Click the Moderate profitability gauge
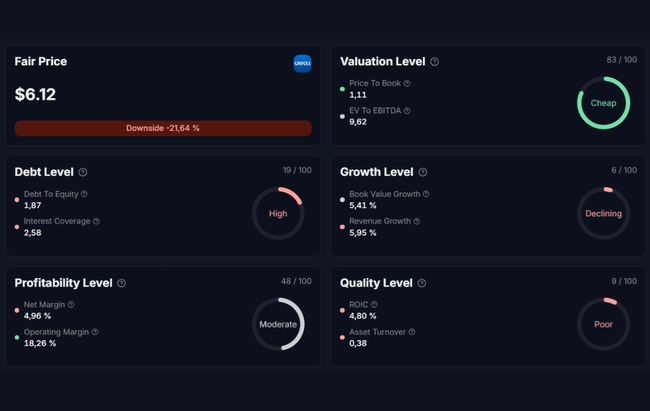 [277, 324]
